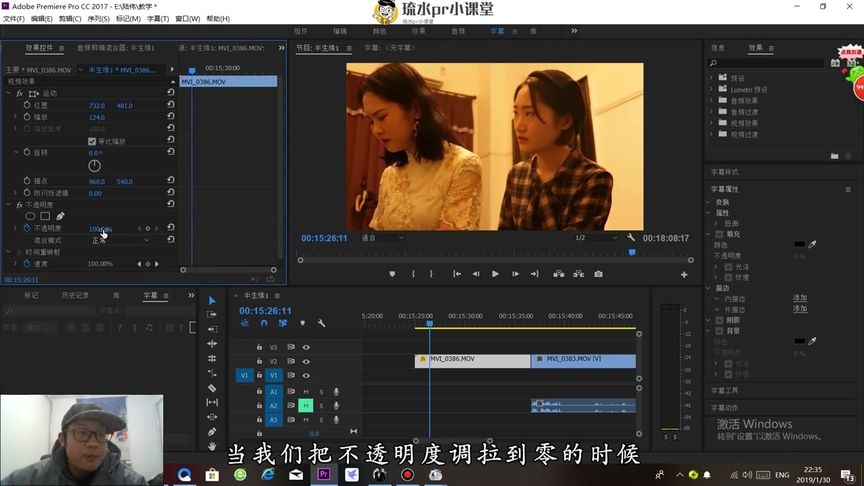Toggle Opacity animation stopwatch
The image size is (864, 486).
[x=27, y=228]
